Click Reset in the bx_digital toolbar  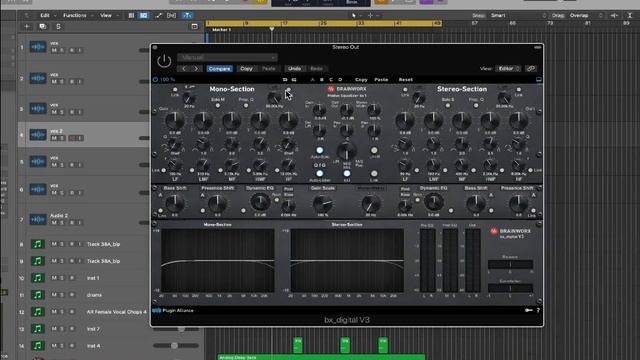pos(406,80)
